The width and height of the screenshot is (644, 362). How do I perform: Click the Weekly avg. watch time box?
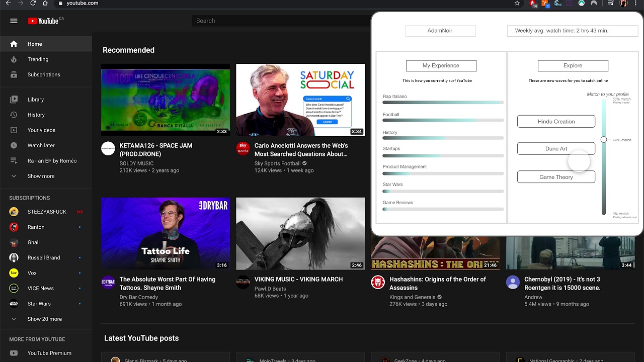[x=573, y=31]
